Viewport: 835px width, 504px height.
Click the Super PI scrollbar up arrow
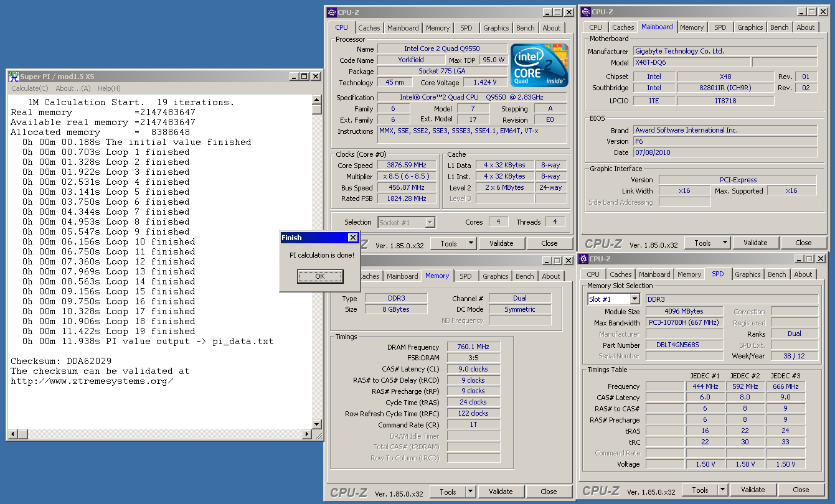click(x=317, y=100)
